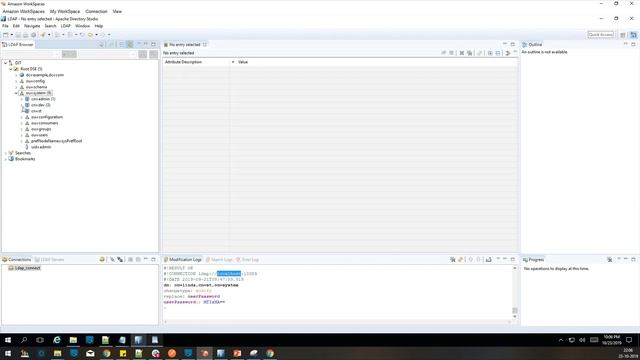Image resolution: width=640 pixels, height=360 pixels.
Task: Open the LDAP menu
Action: (66, 26)
